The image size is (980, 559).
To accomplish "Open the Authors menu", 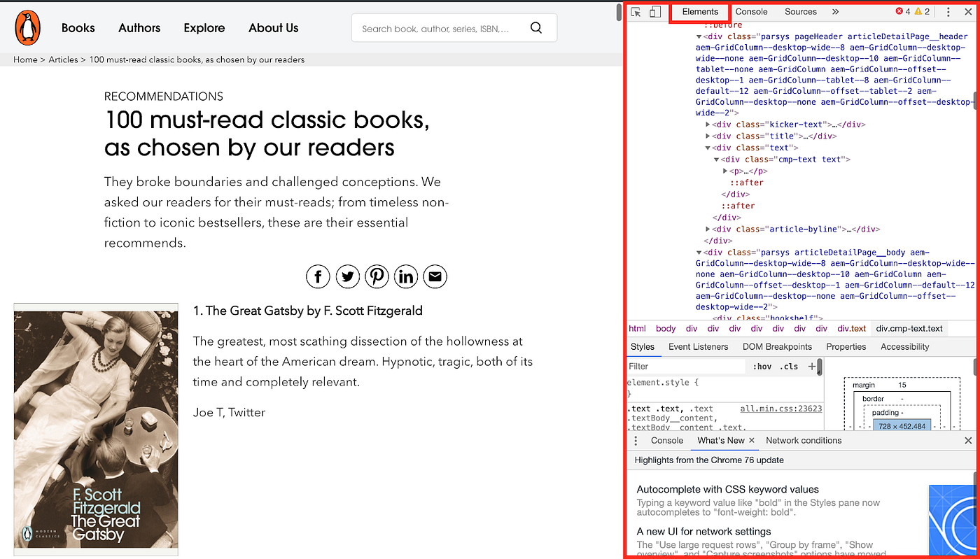I will pos(139,28).
